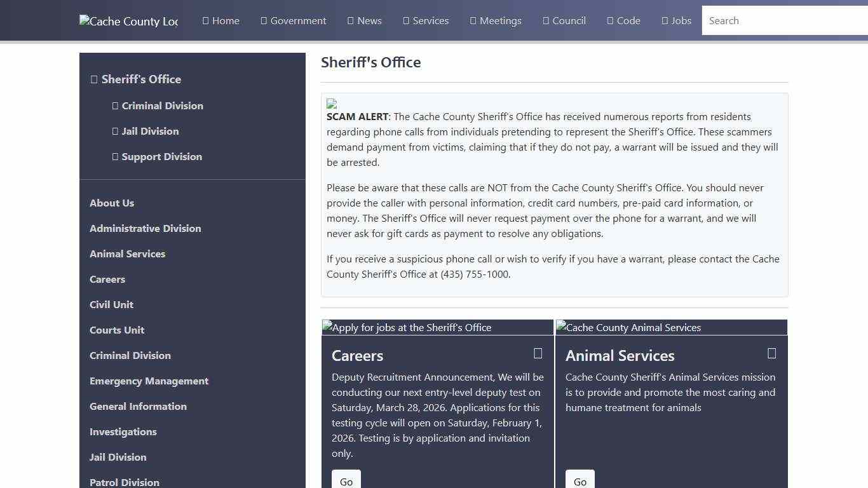
Task: Click the icon in the Animal Services card corner
Action: point(772,353)
